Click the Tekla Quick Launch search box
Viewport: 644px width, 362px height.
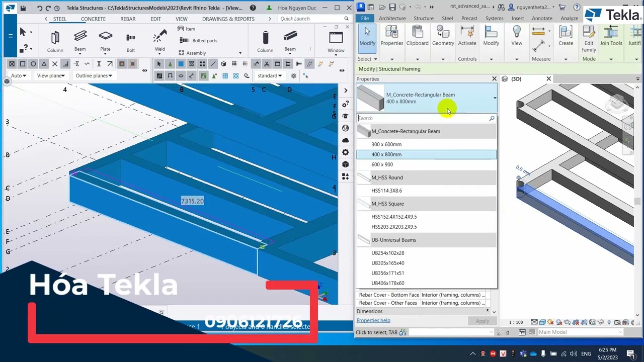click(x=314, y=19)
